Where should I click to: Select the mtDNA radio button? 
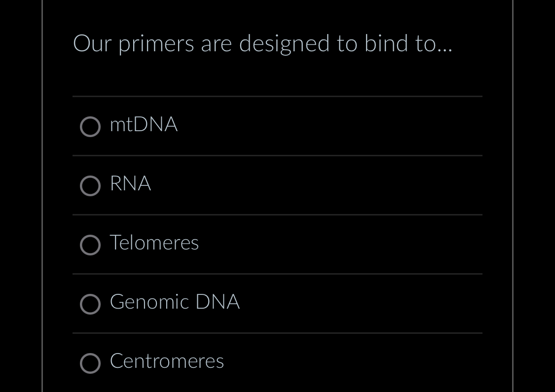coord(90,127)
